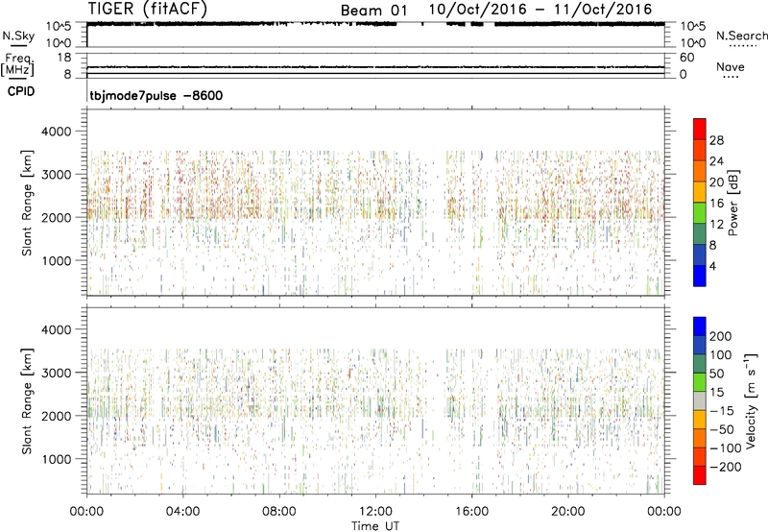Select the Beam 01 label
768x532 pixels.
pyautogui.click(x=373, y=11)
